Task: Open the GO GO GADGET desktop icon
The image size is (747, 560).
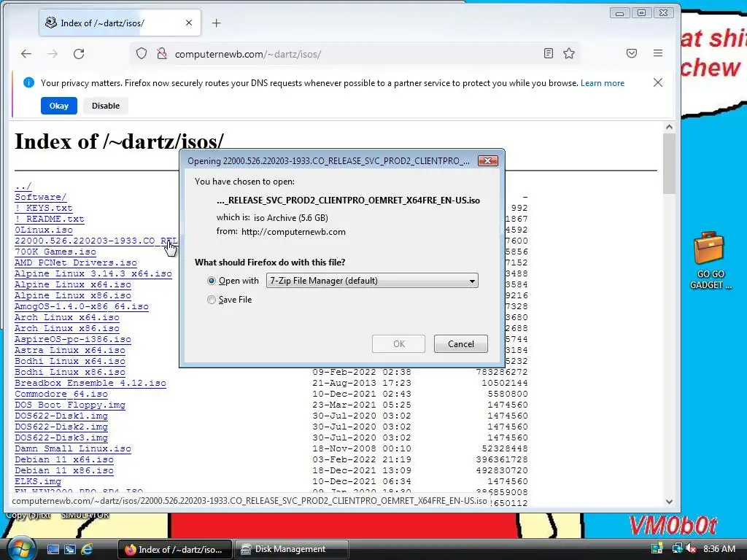Action: (710, 260)
